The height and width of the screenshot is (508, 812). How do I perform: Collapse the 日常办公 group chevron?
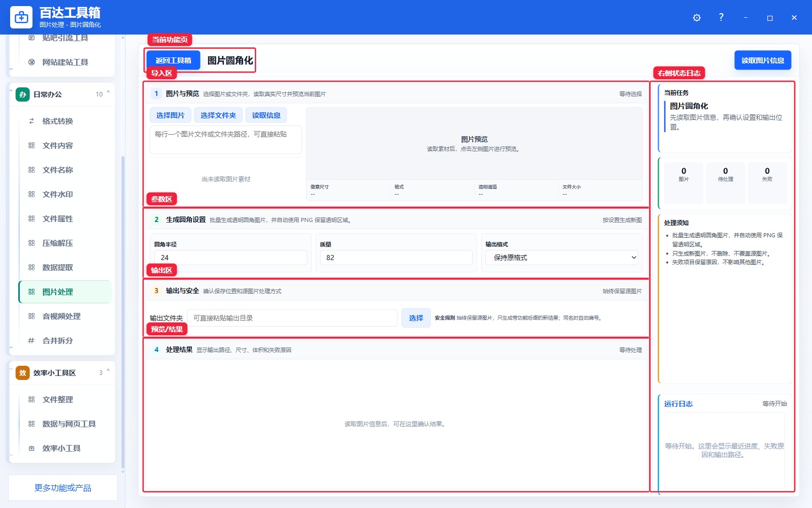coord(108,93)
